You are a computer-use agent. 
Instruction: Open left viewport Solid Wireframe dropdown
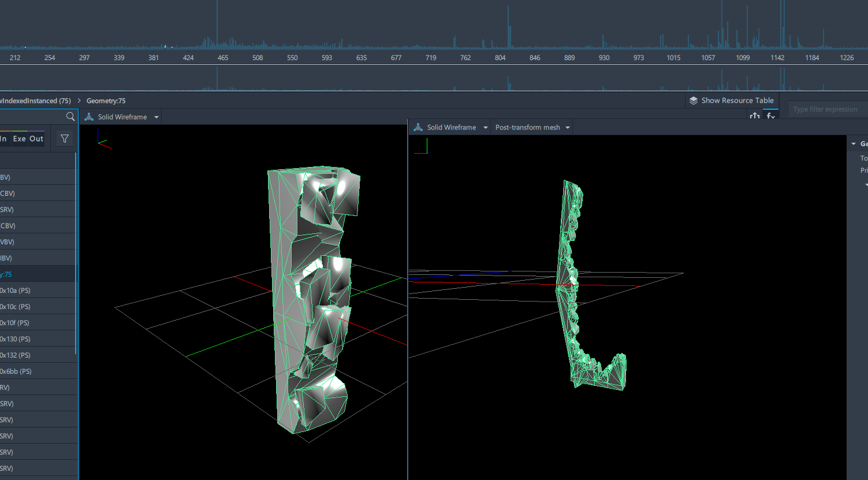(157, 117)
